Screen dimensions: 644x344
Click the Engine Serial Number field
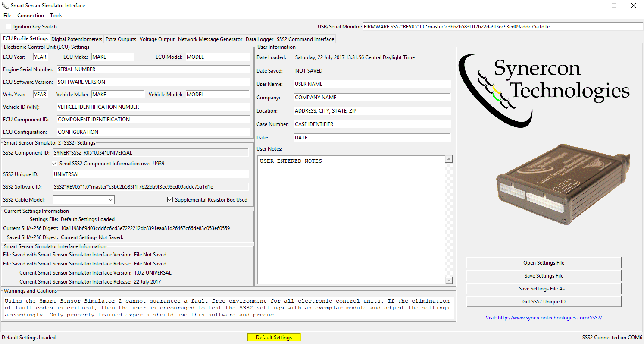pos(153,69)
